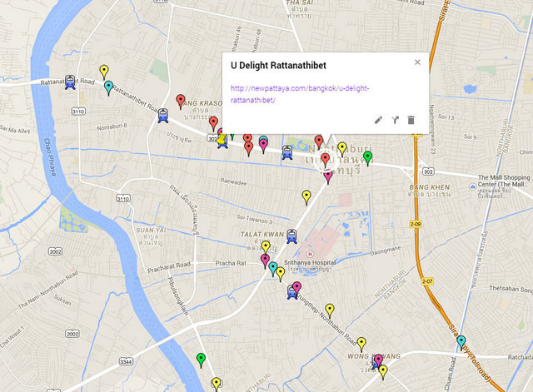This screenshot has width=533, height=392.
Task: Click the cyan marker left of 'Srithanya Hospital' text
Action: click(273, 269)
